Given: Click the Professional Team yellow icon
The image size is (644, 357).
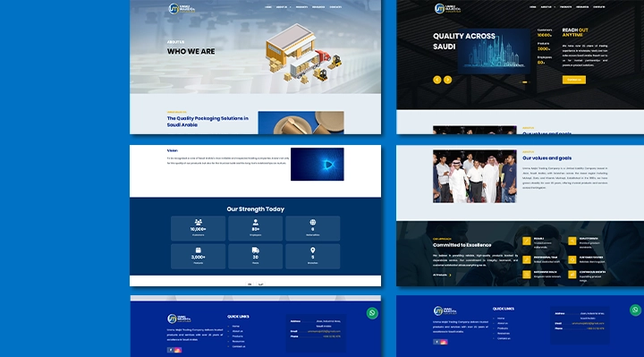Looking at the screenshot, I should 527,259.
